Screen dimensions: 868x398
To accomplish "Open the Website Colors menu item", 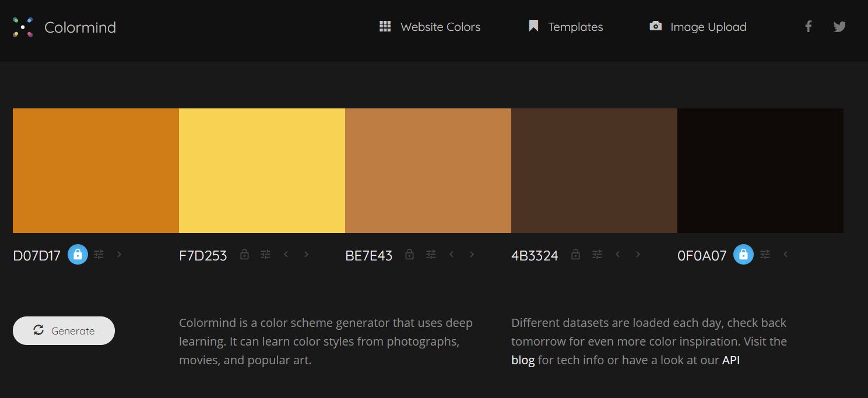I will (430, 27).
